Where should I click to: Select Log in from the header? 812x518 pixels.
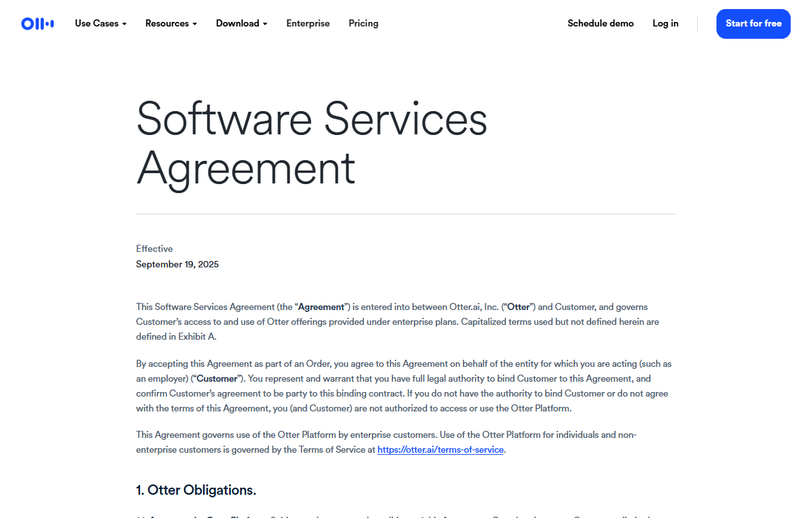665,23
